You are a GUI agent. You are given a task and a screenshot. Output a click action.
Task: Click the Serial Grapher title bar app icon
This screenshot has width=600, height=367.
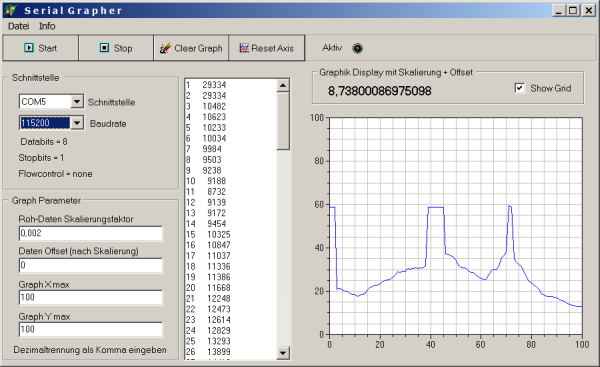[x=10, y=10]
